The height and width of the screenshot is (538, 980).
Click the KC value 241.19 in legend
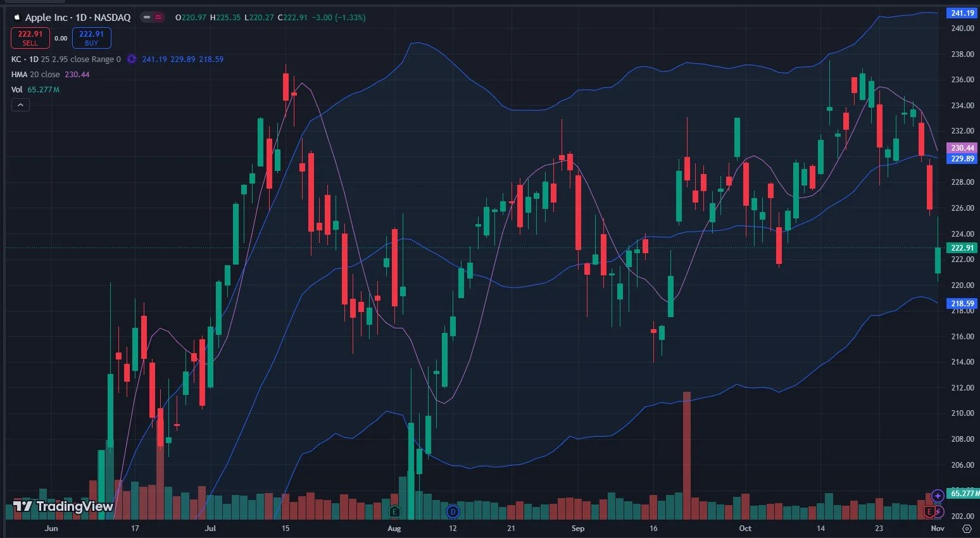coord(154,59)
